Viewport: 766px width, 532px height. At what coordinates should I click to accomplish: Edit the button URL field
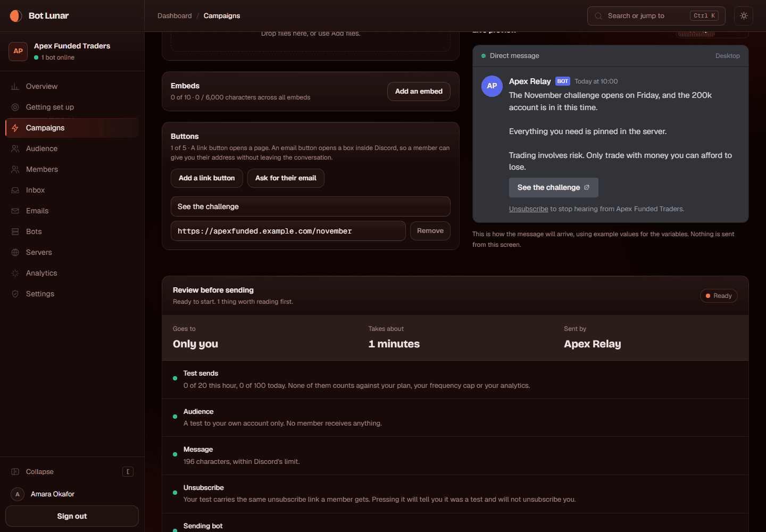(288, 231)
